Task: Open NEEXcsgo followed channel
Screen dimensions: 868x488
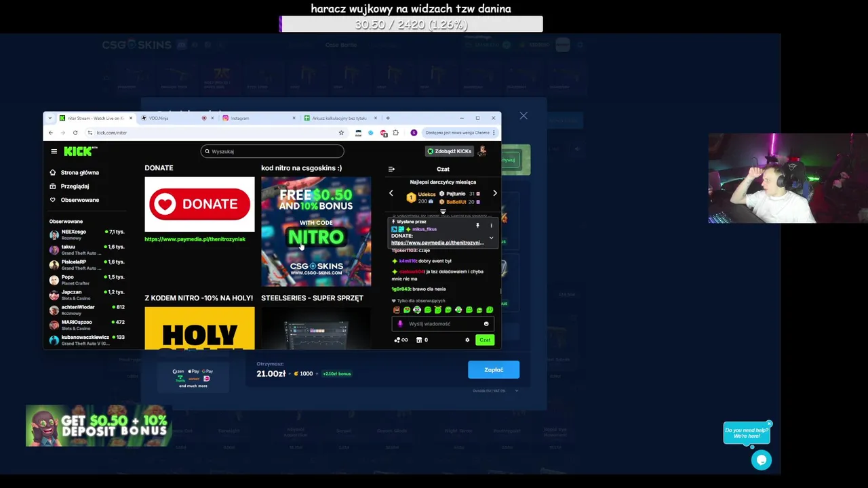Action: point(87,235)
